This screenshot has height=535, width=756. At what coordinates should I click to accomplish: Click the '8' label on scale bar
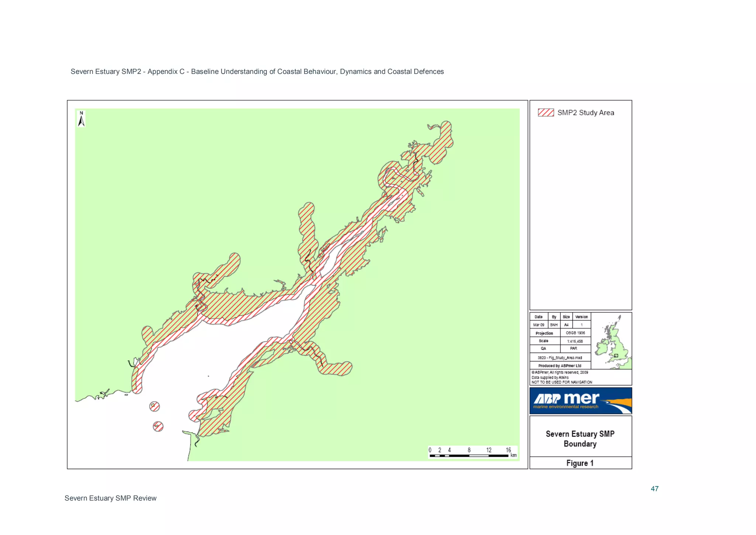[469, 450]
